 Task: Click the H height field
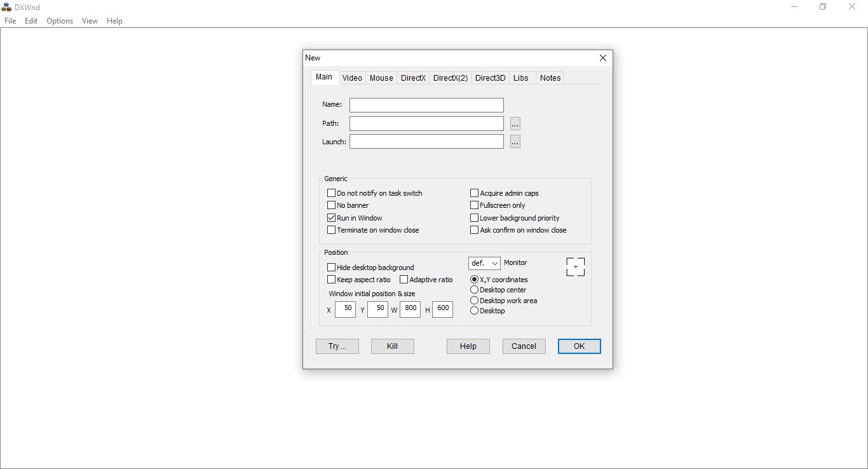442,309
